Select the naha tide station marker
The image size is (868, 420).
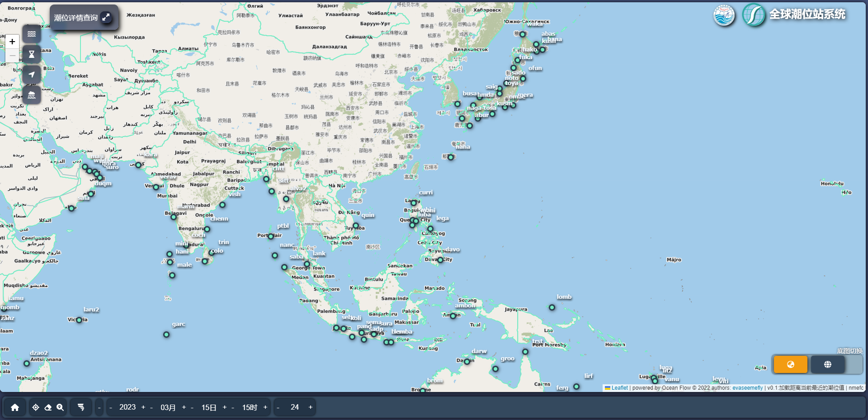tap(450, 157)
